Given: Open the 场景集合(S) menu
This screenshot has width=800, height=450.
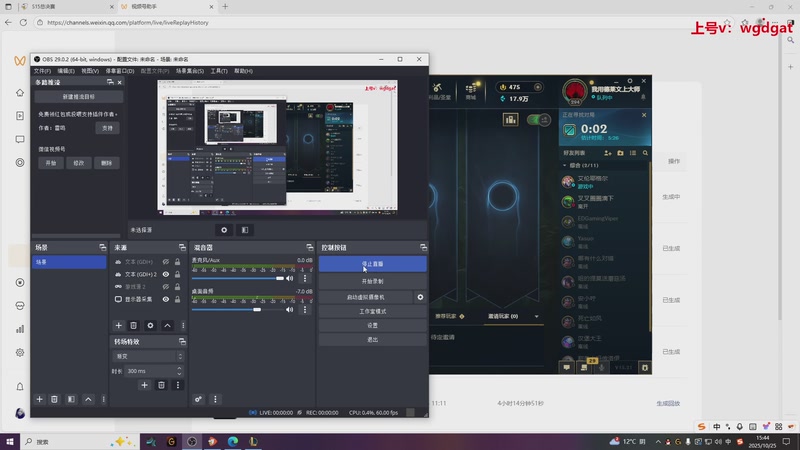Looking at the screenshot, I should [x=190, y=71].
